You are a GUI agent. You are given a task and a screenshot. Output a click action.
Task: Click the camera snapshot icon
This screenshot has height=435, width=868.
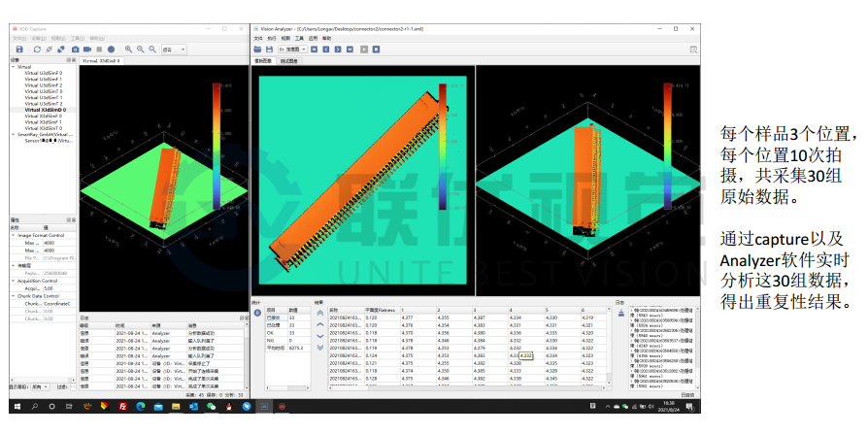75,49
